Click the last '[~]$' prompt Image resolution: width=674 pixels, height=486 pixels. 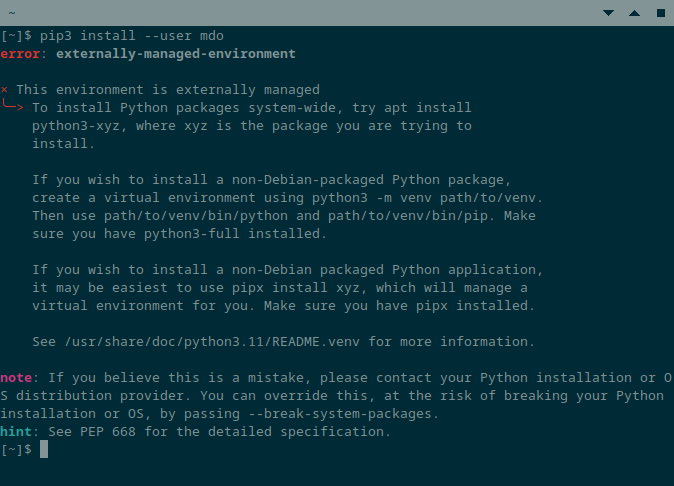point(16,450)
